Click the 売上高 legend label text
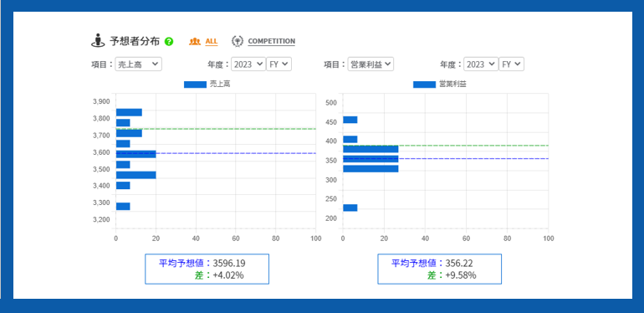Viewport: 644px width, 313px height. [x=220, y=85]
